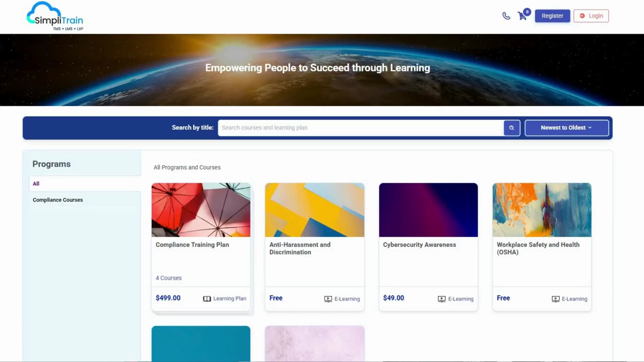Click the Learning Plan book icon
Viewport: 644px width, 362px height.
[x=207, y=299]
